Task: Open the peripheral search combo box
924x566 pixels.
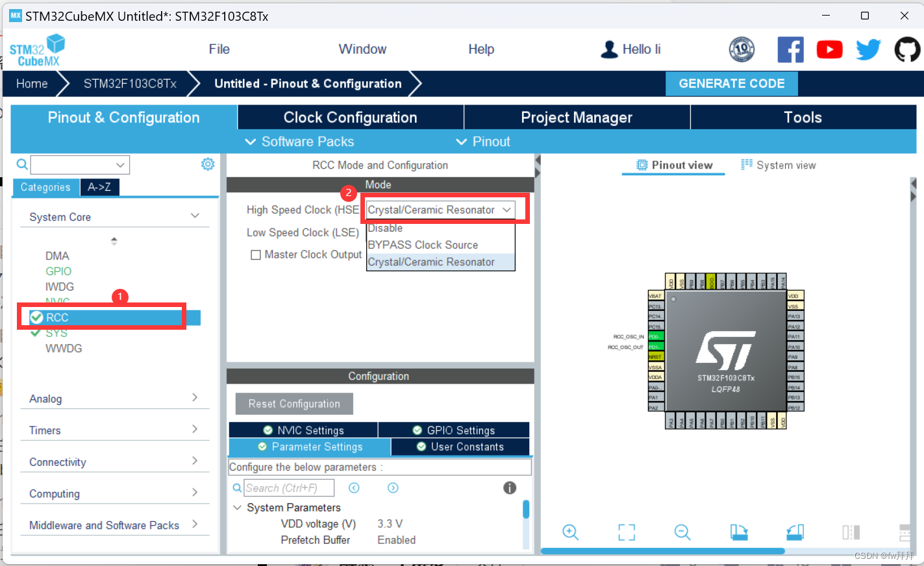Action: 80,165
